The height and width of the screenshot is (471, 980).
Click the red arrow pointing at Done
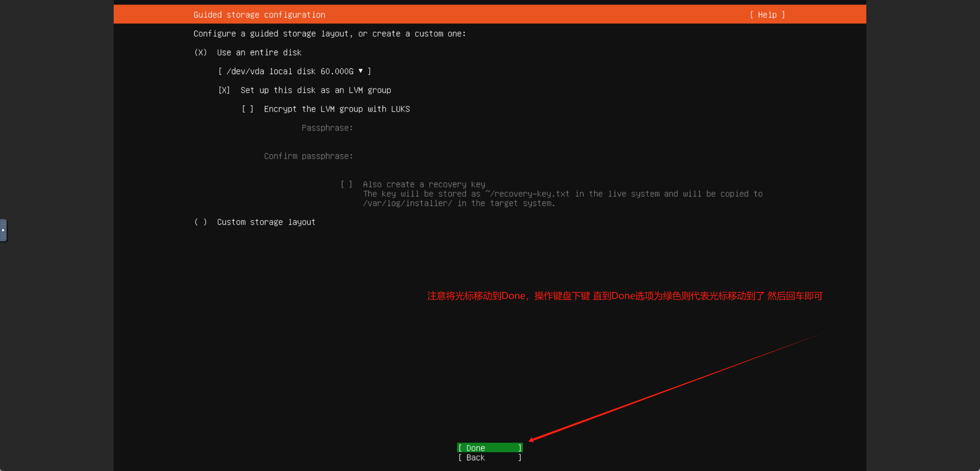(674, 387)
